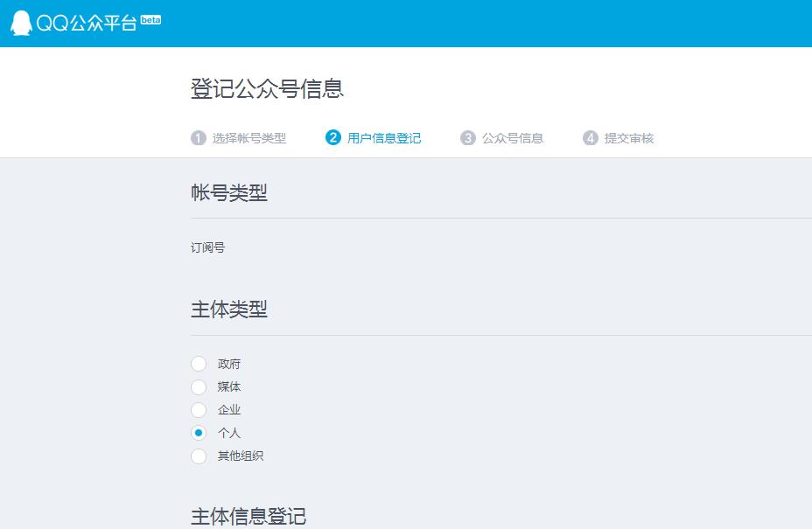The width and height of the screenshot is (812, 529).
Task: Click the 订阅号 account type label
Action: coord(210,247)
